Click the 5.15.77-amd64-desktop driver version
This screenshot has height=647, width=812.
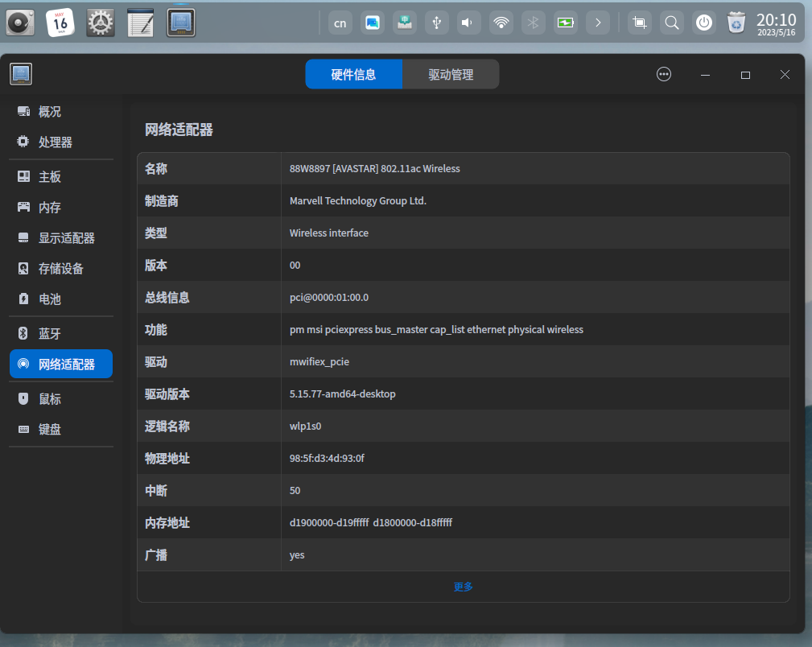pyautogui.click(x=342, y=394)
